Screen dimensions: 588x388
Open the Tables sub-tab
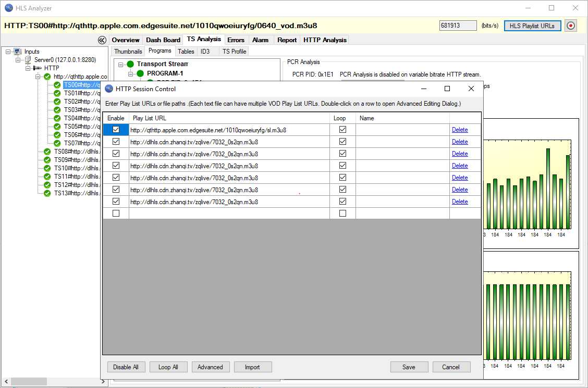point(186,51)
